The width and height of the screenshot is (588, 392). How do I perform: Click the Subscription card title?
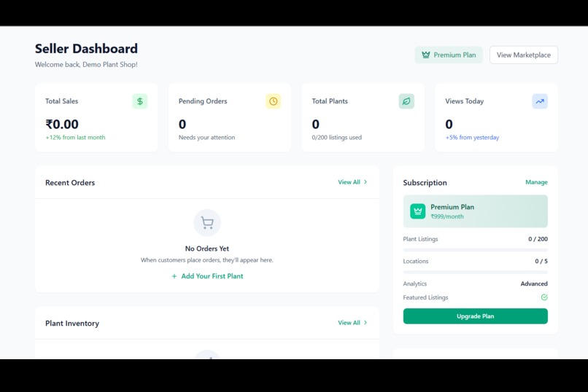tap(425, 183)
